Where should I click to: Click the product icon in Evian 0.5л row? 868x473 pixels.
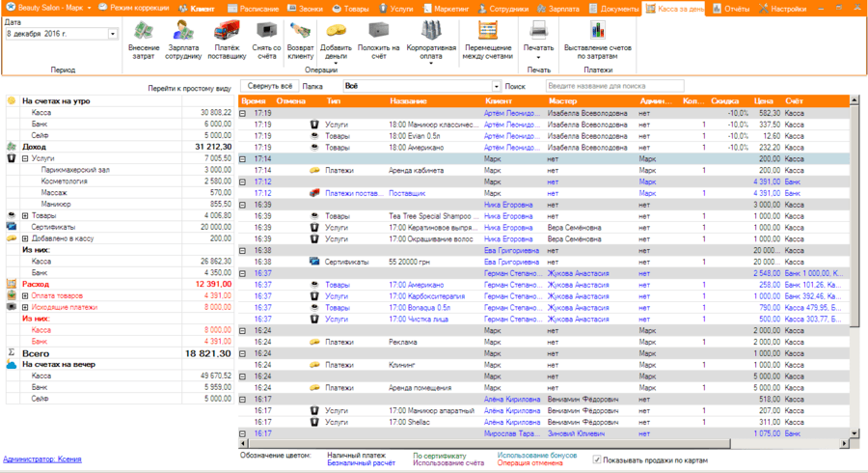click(314, 136)
